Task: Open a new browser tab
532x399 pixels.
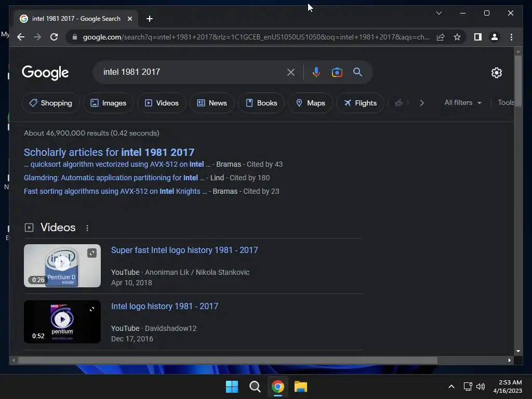Action: (x=150, y=19)
